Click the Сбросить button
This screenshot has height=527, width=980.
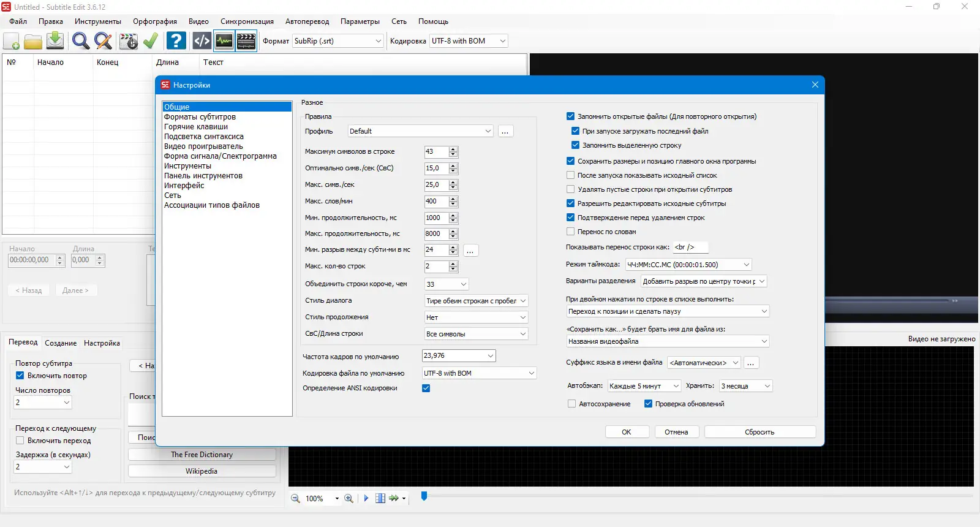[x=759, y=432]
